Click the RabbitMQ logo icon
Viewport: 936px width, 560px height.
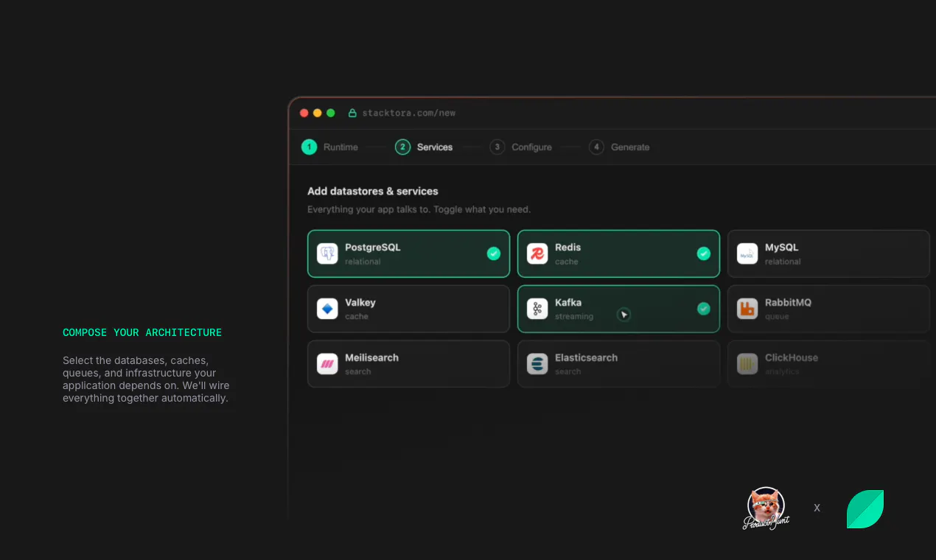pos(747,309)
